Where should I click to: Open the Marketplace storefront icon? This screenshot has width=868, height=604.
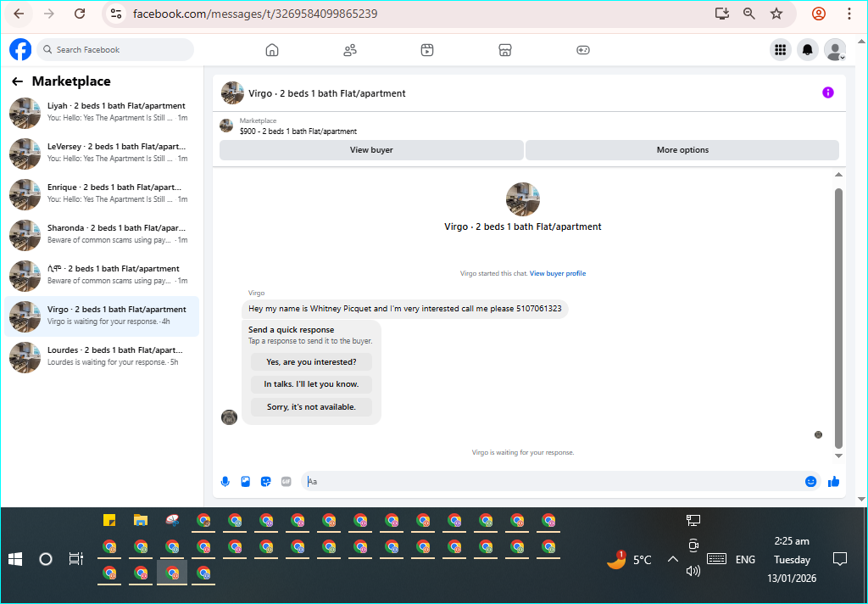[x=505, y=50]
